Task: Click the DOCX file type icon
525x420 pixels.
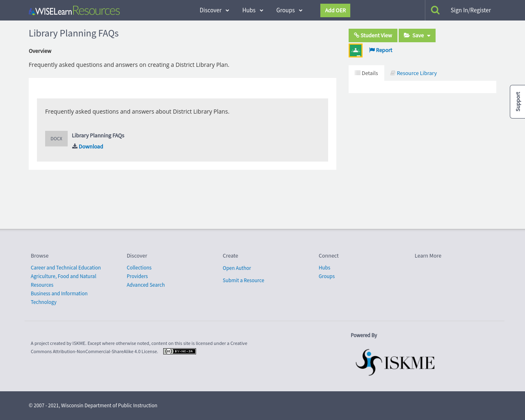Action: point(56,138)
